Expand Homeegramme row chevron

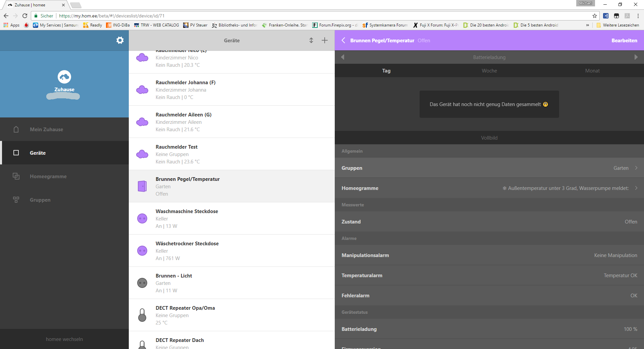pos(636,188)
